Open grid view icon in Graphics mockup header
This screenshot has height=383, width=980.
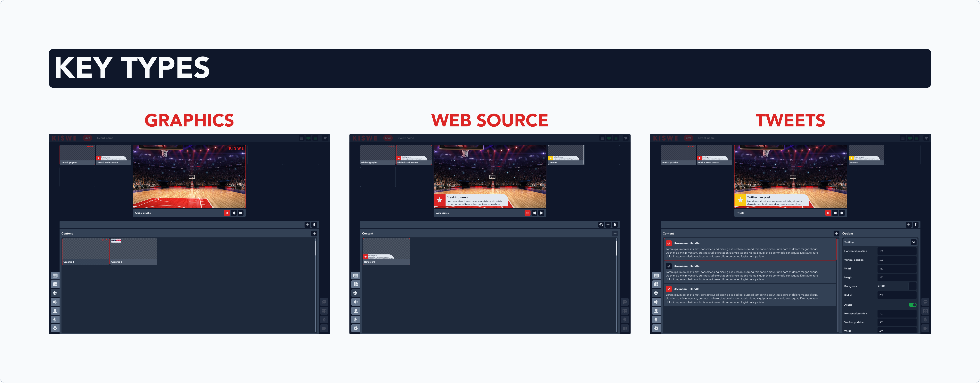click(x=302, y=138)
